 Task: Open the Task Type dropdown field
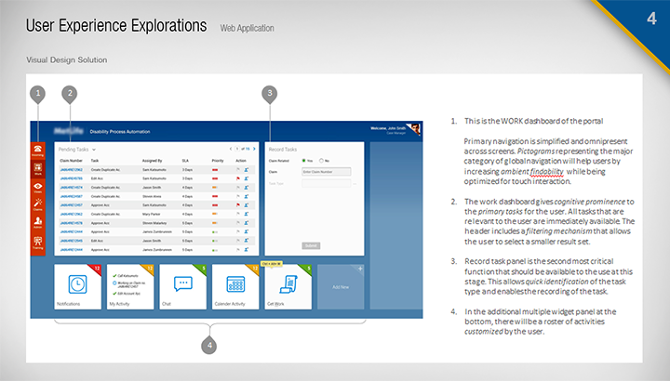pyautogui.click(x=326, y=183)
